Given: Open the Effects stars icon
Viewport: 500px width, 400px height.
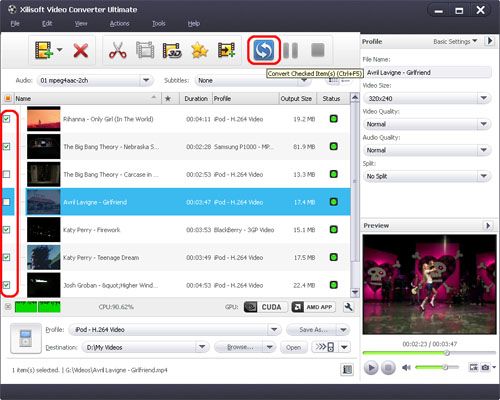Looking at the screenshot, I should pyautogui.click(x=199, y=51).
